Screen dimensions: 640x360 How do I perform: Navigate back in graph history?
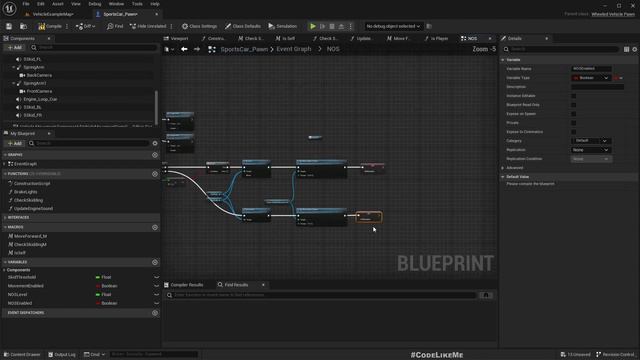click(x=184, y=49)
